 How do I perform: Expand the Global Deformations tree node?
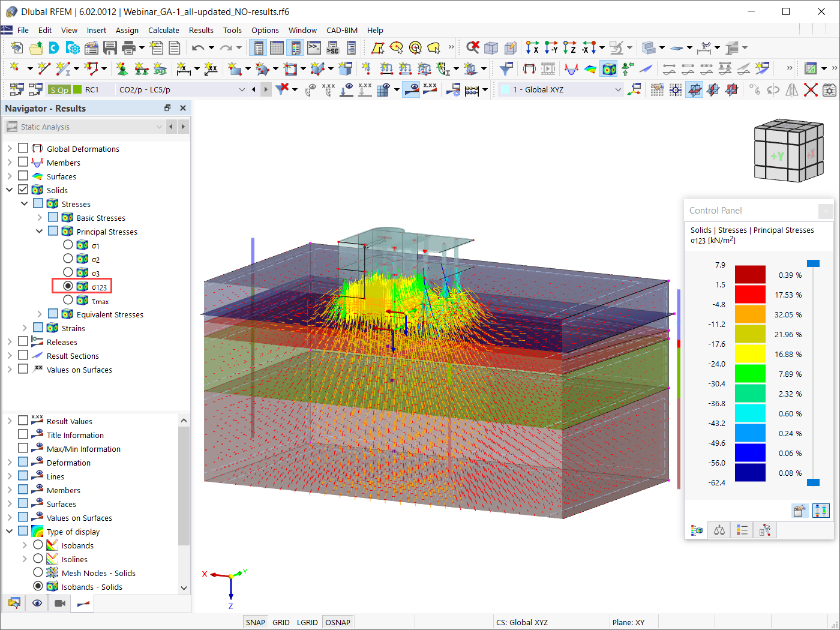(x=10, y=148)
